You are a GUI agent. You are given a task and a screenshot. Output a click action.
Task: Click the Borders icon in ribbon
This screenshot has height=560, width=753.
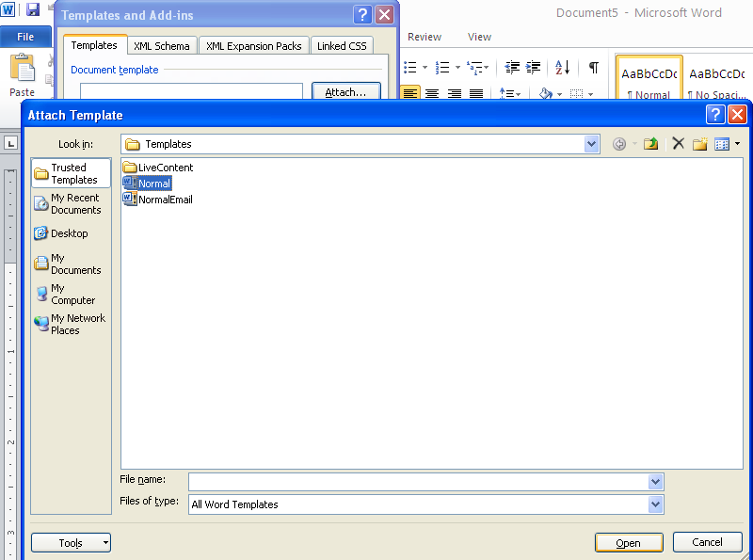tap(577, 94)
